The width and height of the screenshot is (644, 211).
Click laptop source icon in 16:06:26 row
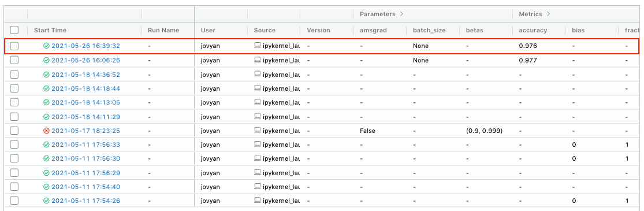pos(258,60)
